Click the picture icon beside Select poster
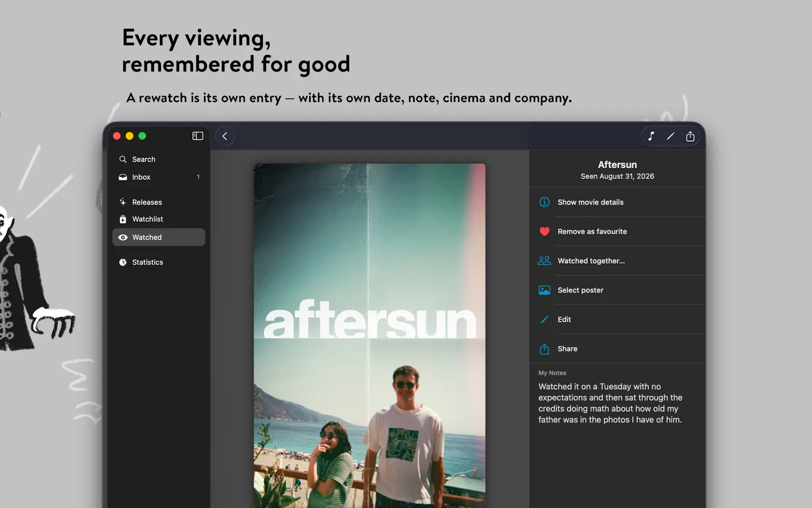The height and width of the screenshot is (508, 812). 545,291
